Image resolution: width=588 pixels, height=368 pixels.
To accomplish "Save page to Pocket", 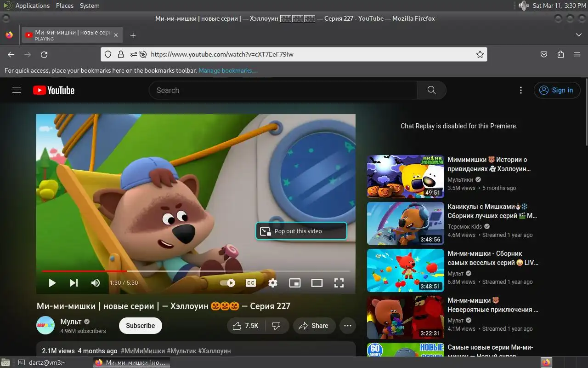I will click(544, 54).
